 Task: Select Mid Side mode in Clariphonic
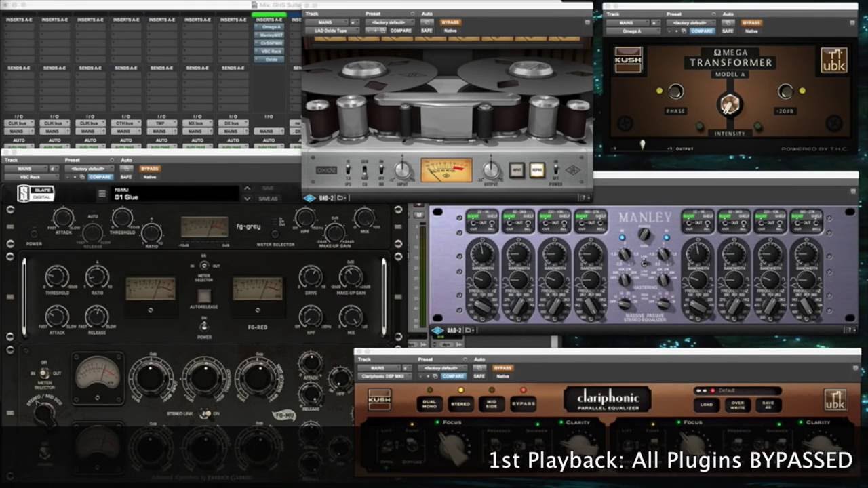tap(492, 403)
